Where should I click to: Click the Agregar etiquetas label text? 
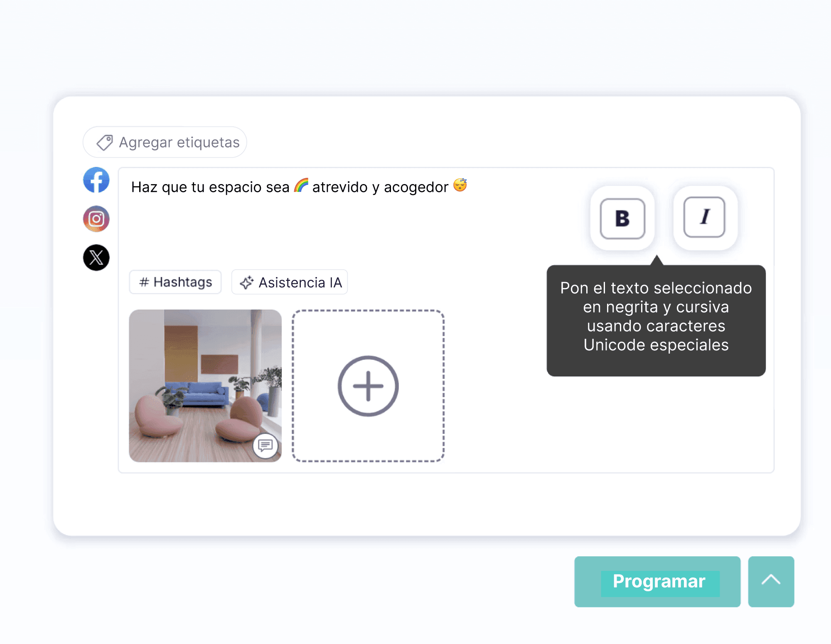click(179, 143)
